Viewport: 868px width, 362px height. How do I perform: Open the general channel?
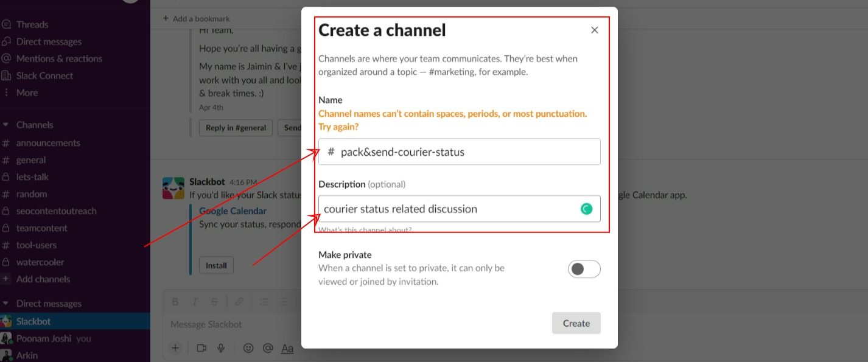click(x=31, y=160)
